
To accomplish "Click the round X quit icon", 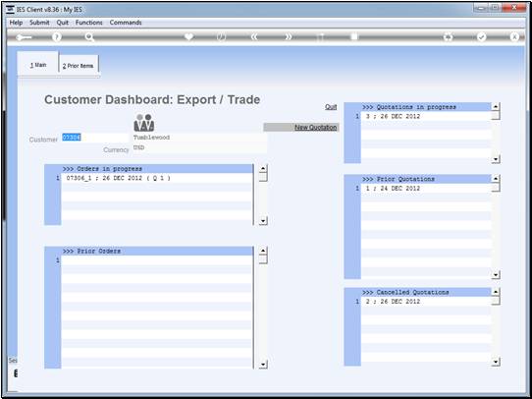I will pos(514,37).
